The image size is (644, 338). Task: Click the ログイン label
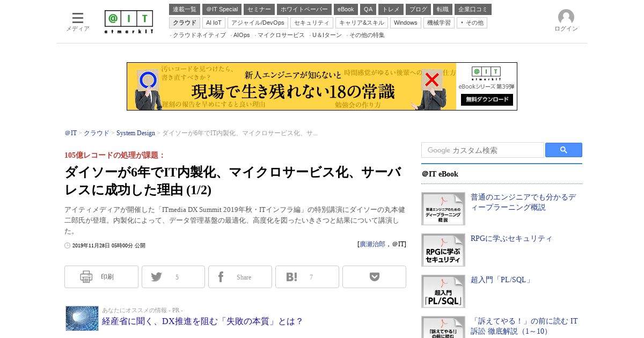[566, 29]
